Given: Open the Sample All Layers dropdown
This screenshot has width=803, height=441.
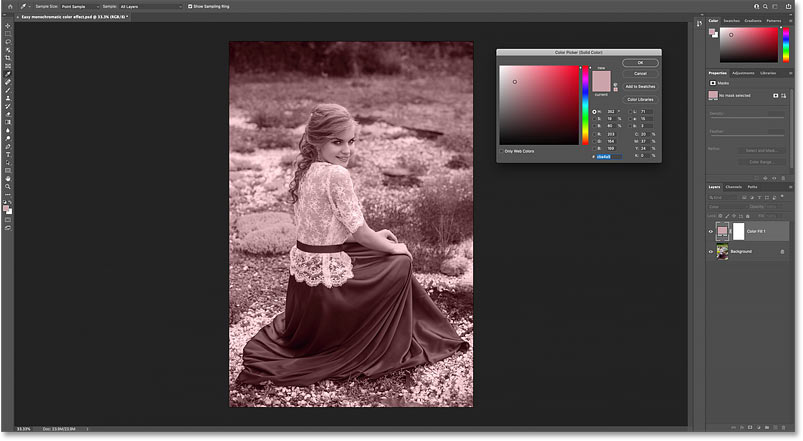Looking at the screenshot, I should coord(151,7).
